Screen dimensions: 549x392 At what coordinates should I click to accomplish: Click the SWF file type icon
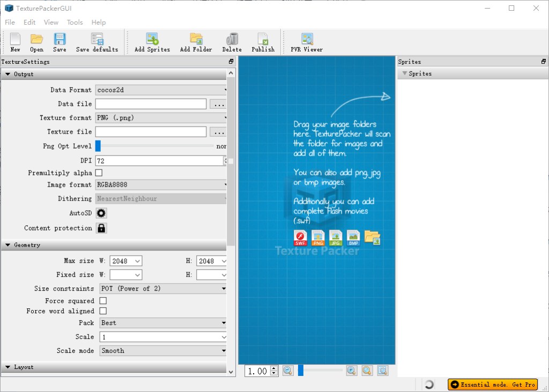[300, 238]
